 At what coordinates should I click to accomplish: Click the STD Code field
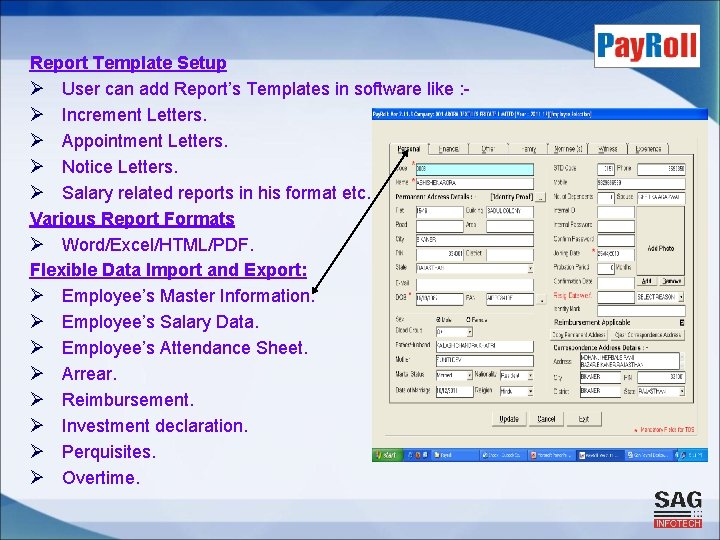(x=606, y=169)
